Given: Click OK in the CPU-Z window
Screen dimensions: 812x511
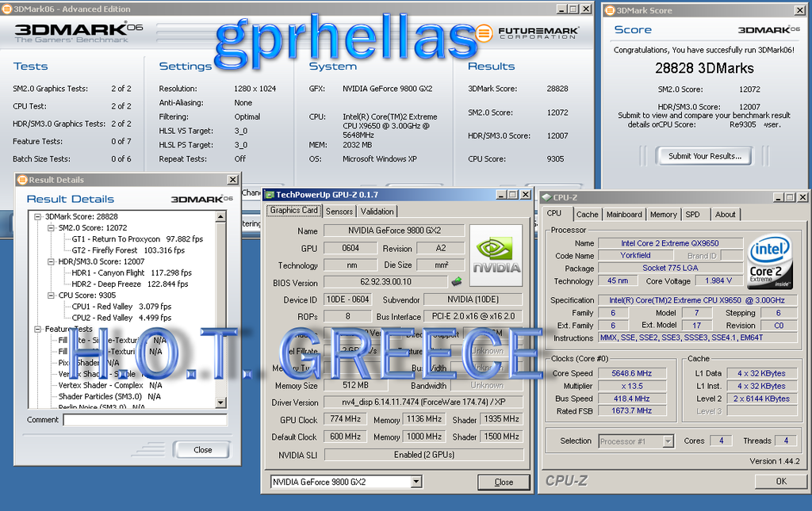Looking at the screenshot, I should click(781, 481).
